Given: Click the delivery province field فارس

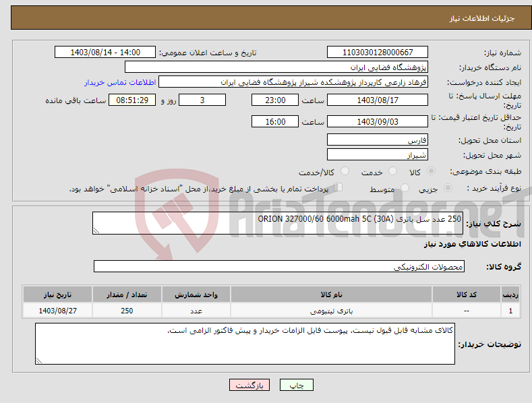Looking at the screenshot, I should [x=378, y=139].
